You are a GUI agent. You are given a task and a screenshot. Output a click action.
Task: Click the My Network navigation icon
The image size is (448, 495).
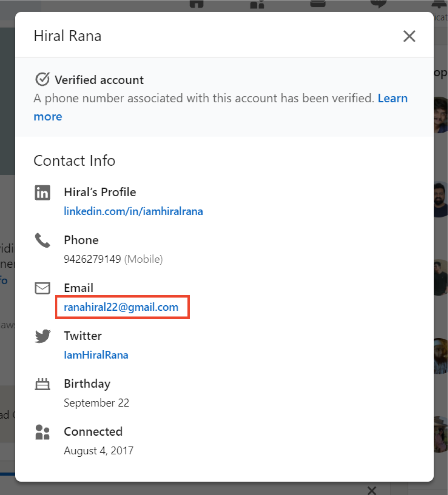click(257, 5)
